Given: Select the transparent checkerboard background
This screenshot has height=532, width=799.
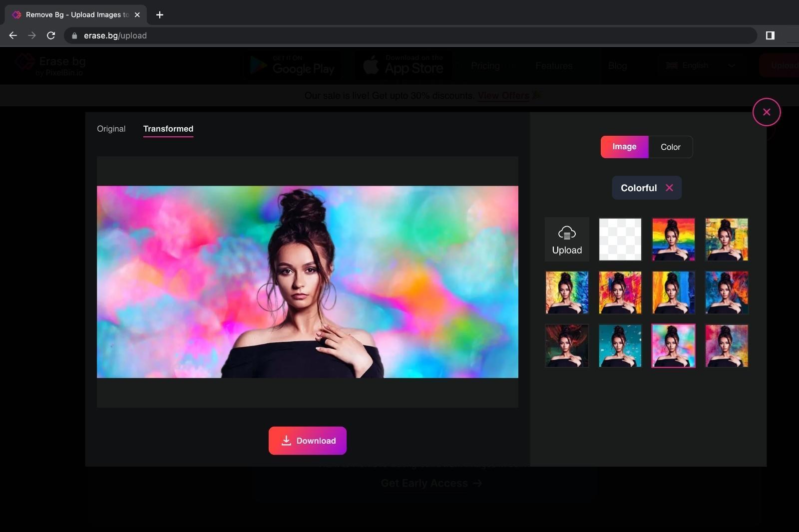Looking at the screenshot, I should (620, 240).
